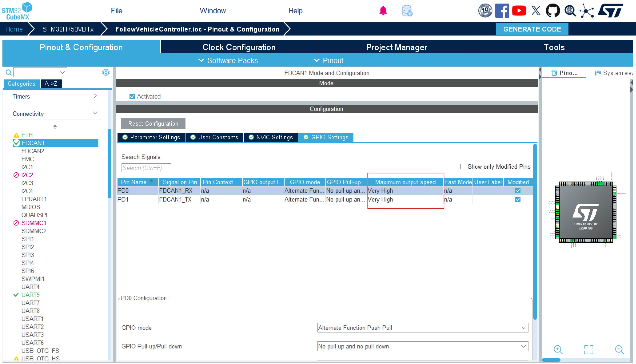This screenshot has height=364, width=636.
Task: Click the GENERATE CODE button
Action: pos(532,29)
